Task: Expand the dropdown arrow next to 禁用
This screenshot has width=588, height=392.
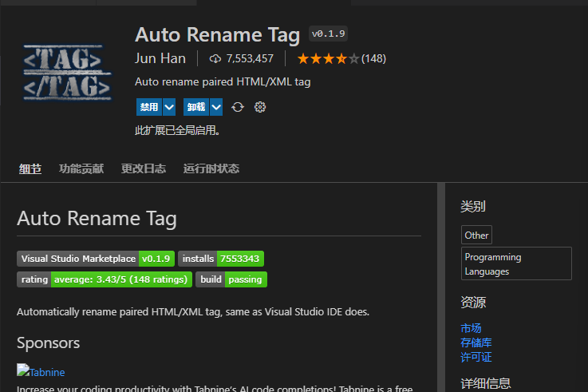Action: pos(169,107)
